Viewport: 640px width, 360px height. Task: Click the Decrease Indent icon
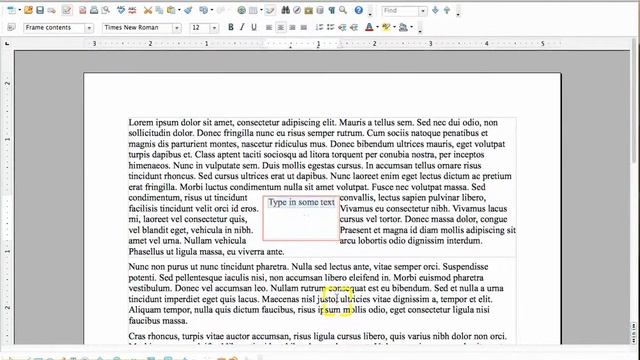[x=342, y=27]
